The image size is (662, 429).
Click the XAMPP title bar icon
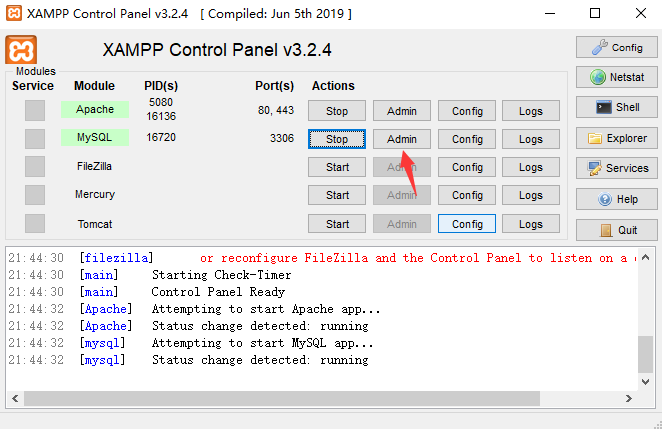point(14,13)
